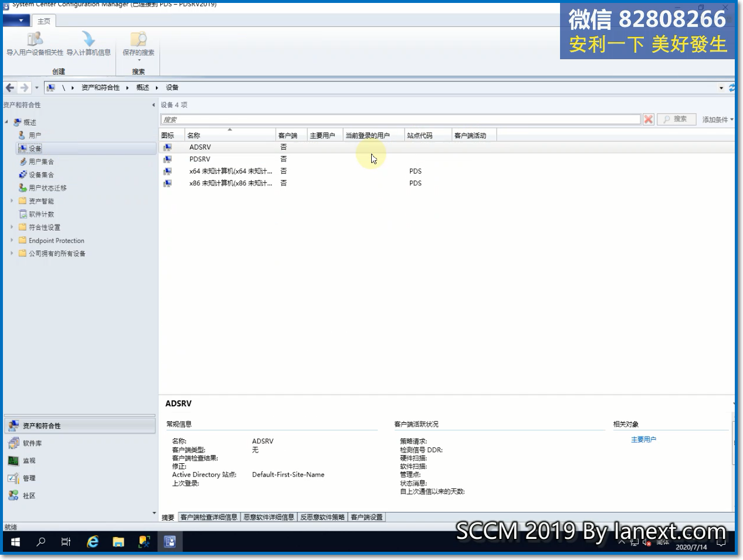The width and height of the screenshot is (743, 560).
Task: Switch to 客户端设置 tab
Action: (x=367, y=517)
